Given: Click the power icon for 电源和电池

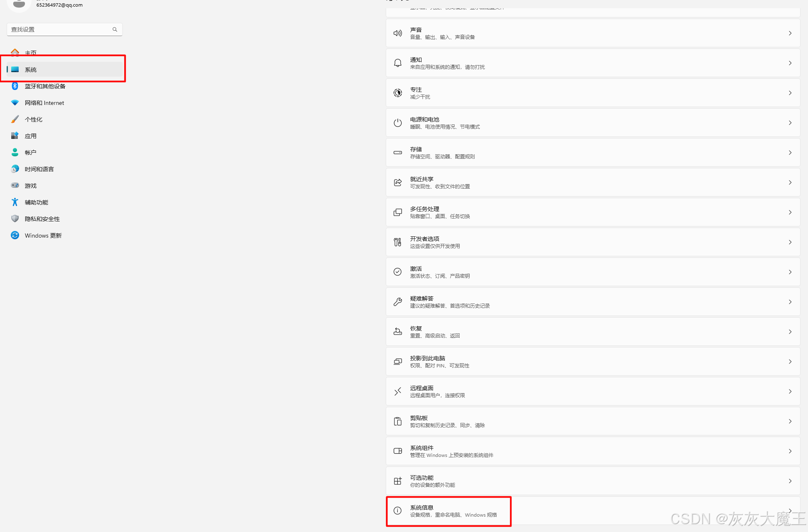Looking at the screenshot, I should [397, 123].
